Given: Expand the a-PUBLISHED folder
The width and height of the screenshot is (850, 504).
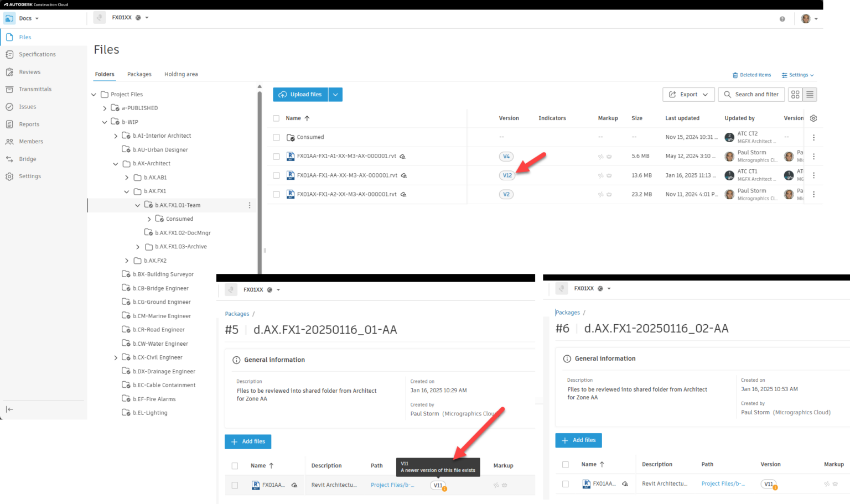Looking at the screenshot, I should [105, 108].
